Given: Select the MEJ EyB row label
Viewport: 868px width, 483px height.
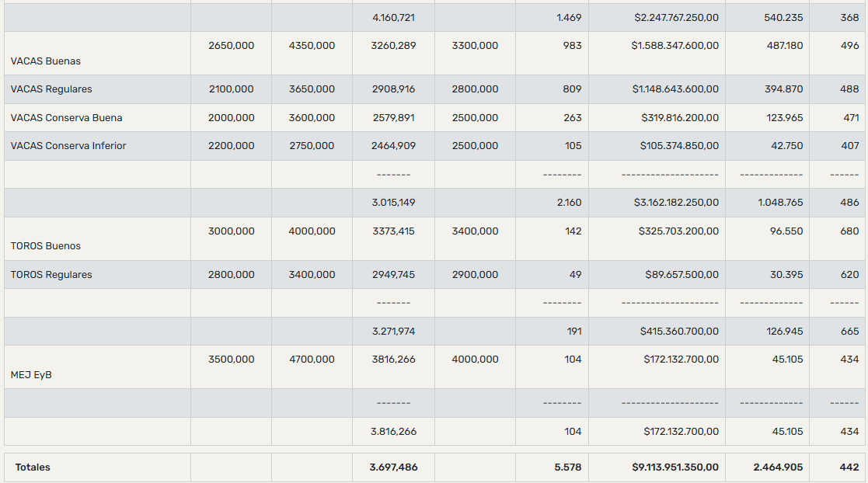Looking at the screenshot, I should pos(31,374).
